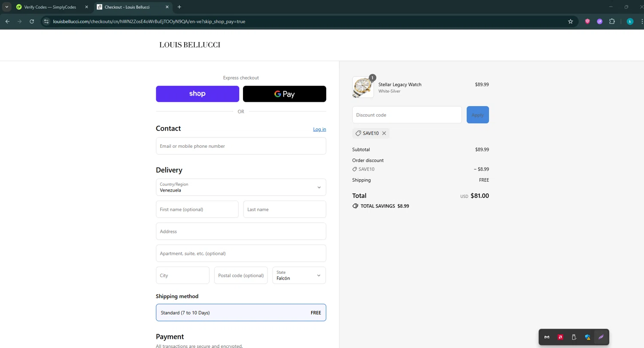
Task: Close the Verify Codes SimplyCodes tab
Action: [x=86, y=7]
